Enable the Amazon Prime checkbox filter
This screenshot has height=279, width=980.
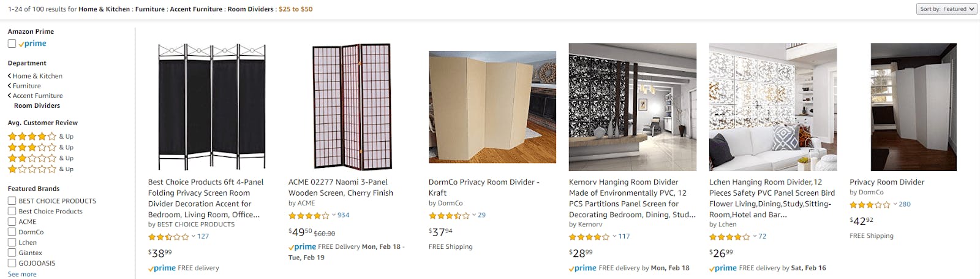[x=12, y=44]
